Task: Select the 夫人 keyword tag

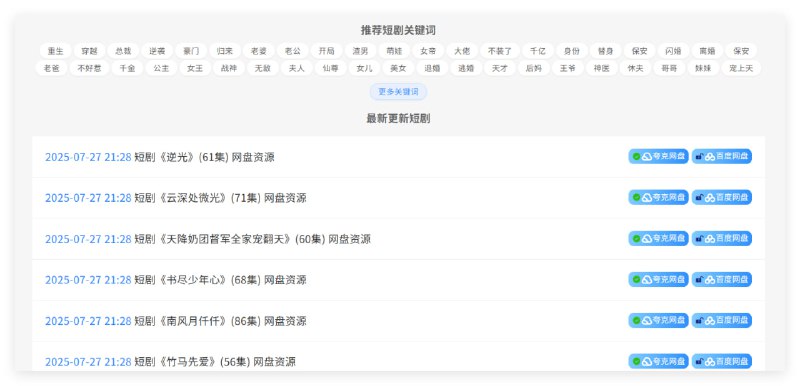Action: coord(296,68)
